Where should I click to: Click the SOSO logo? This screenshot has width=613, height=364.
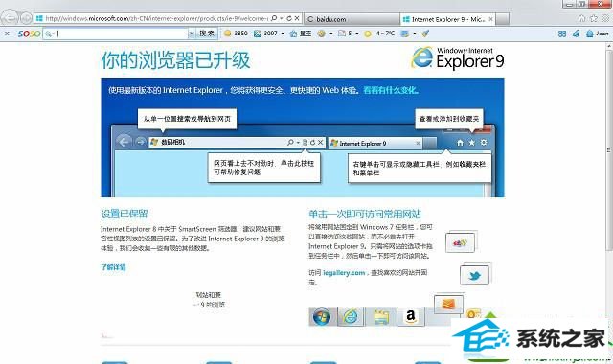pyautogui.click(x=30, y=34)
